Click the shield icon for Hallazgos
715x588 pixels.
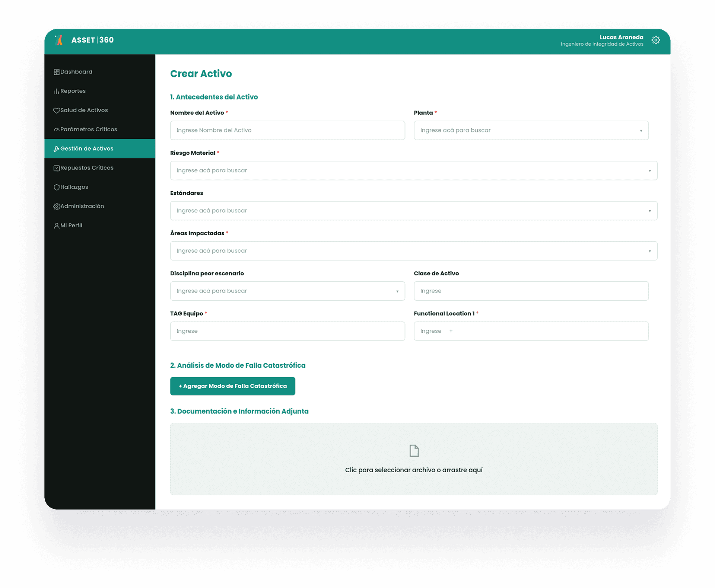coord(57,187)
